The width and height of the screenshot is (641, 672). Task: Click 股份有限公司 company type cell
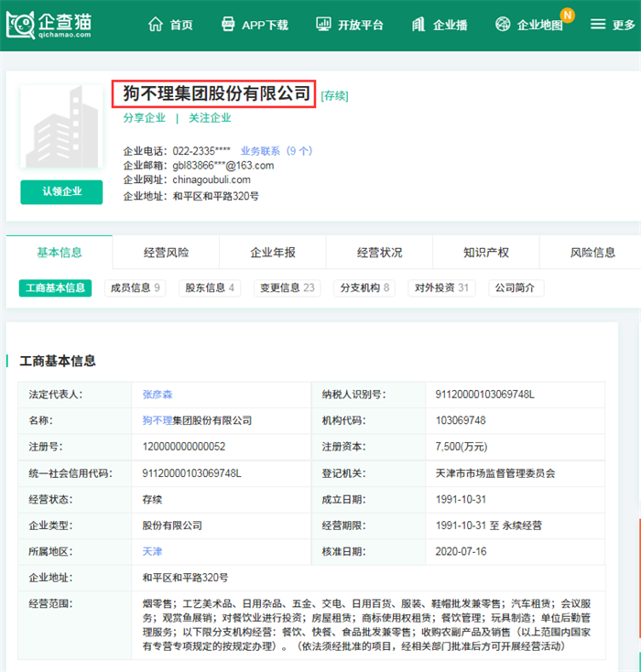172,526
